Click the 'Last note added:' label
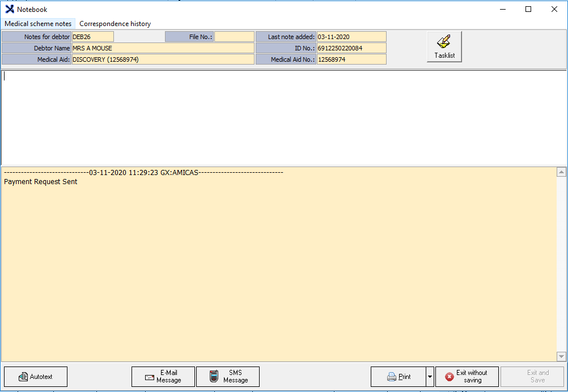Screen dimensions: 568x392 click(x=286, y=37)
